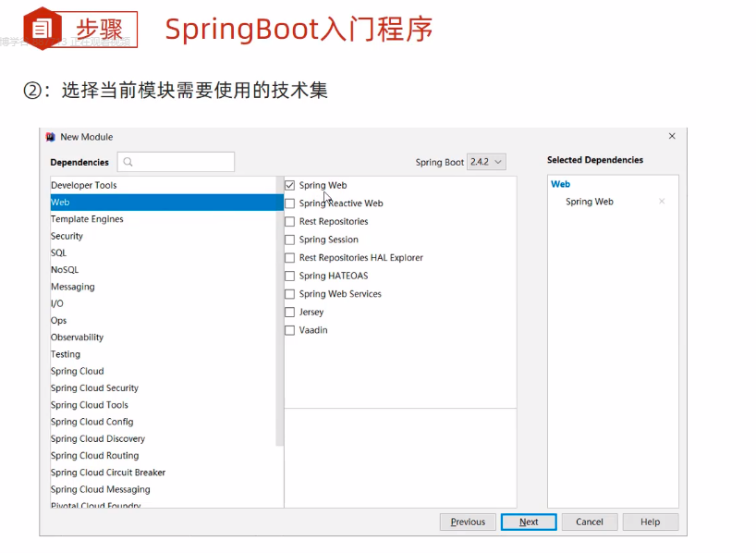
Task: Select Spring Cloud Tools category
Action: tap(164, 405)
